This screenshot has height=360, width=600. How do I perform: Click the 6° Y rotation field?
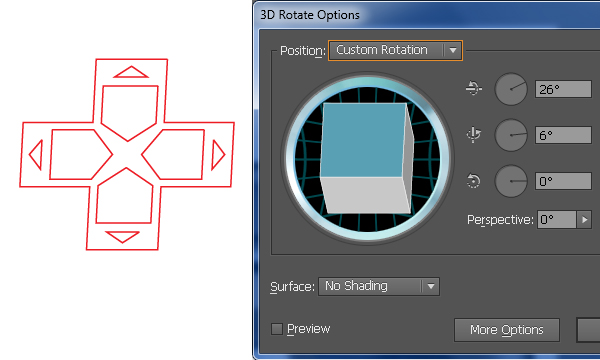click(563, 135)
